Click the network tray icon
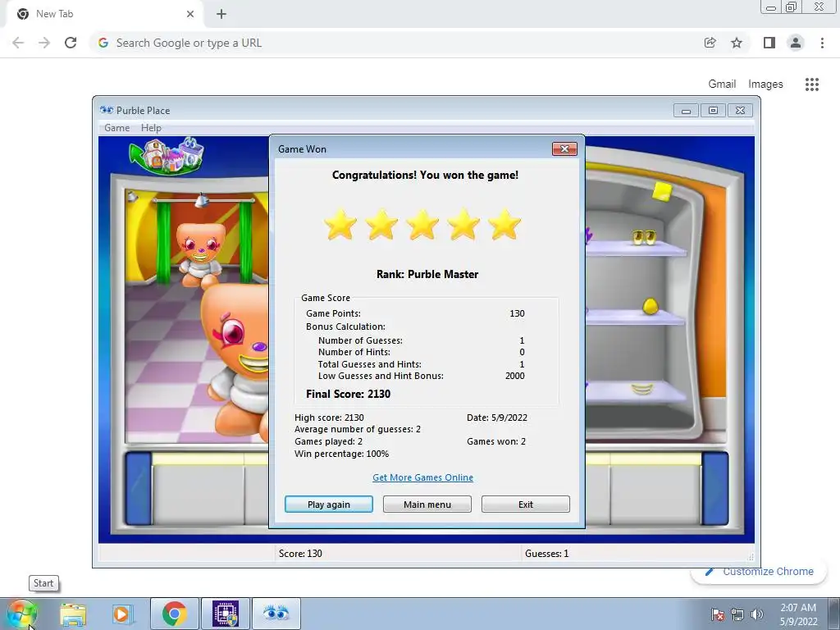Screen dimensions: 840x630 pos(737,614)
